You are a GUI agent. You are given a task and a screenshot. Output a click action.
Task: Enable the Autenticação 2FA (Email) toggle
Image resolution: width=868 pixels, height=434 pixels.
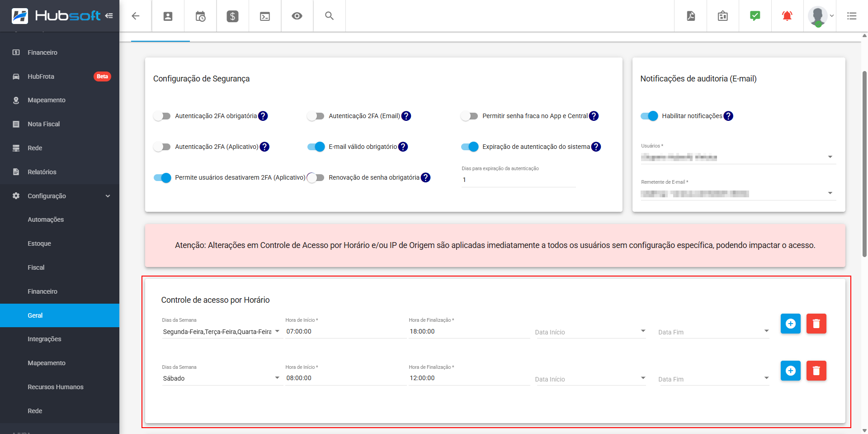[x=316, y=116]
